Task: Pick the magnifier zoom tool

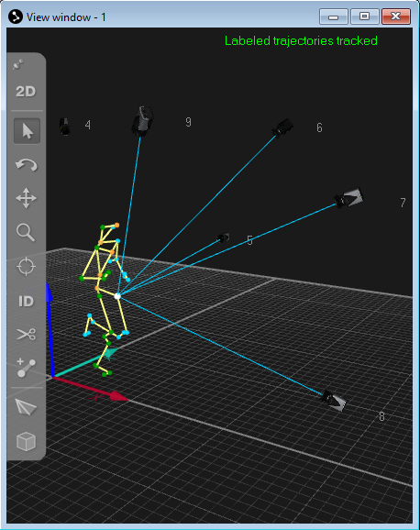Action: pos(26,233)
